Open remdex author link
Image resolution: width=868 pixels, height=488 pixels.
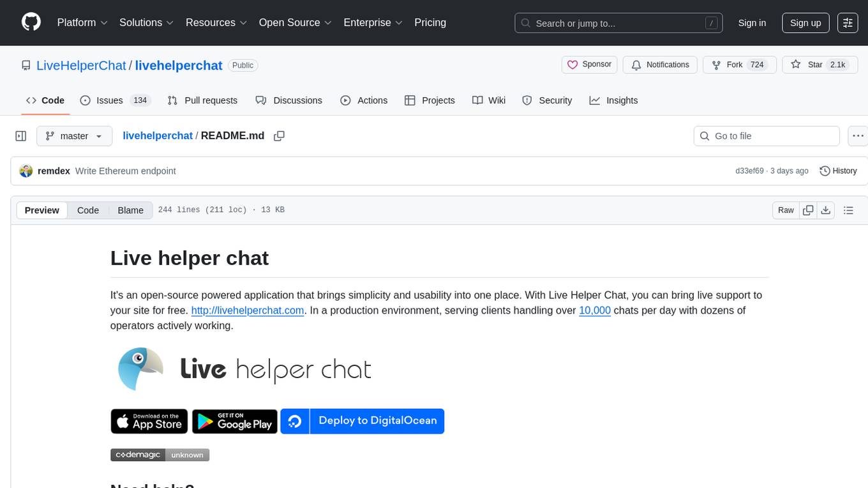click(54, 171)
